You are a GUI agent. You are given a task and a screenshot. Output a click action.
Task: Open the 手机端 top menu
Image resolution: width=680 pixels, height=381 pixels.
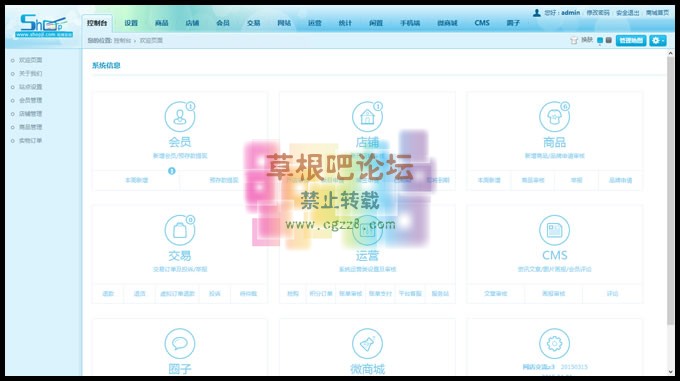[410, 23]
